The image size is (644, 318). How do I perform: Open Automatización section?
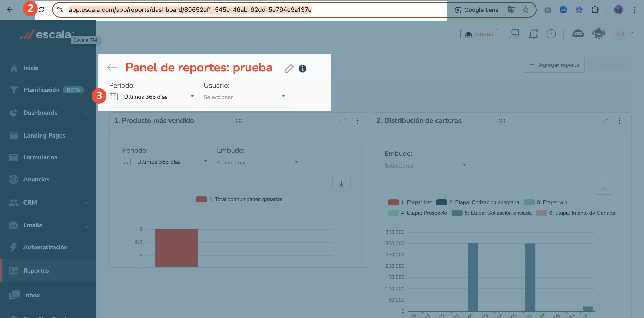click(38, 247)
